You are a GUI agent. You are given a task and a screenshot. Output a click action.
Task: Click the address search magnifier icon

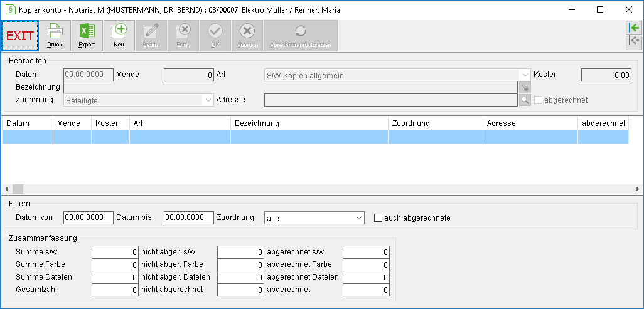click(x=525, y=100)
